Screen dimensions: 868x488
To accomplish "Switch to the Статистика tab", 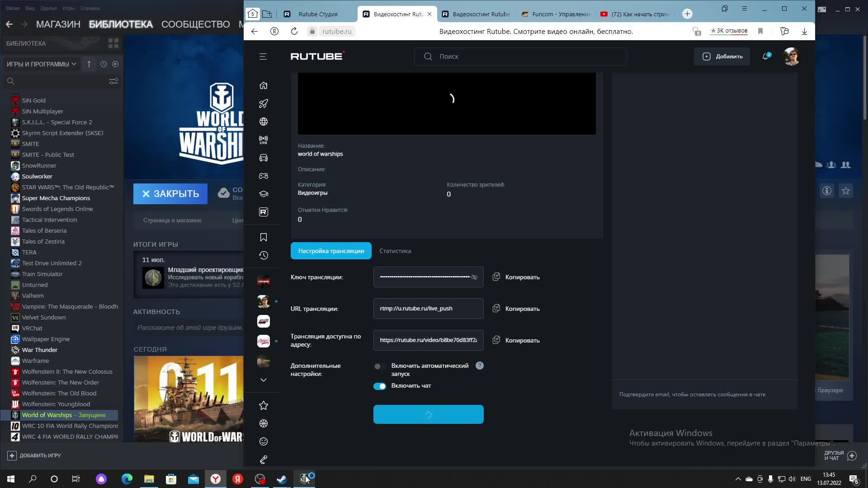I will (395, 251).
